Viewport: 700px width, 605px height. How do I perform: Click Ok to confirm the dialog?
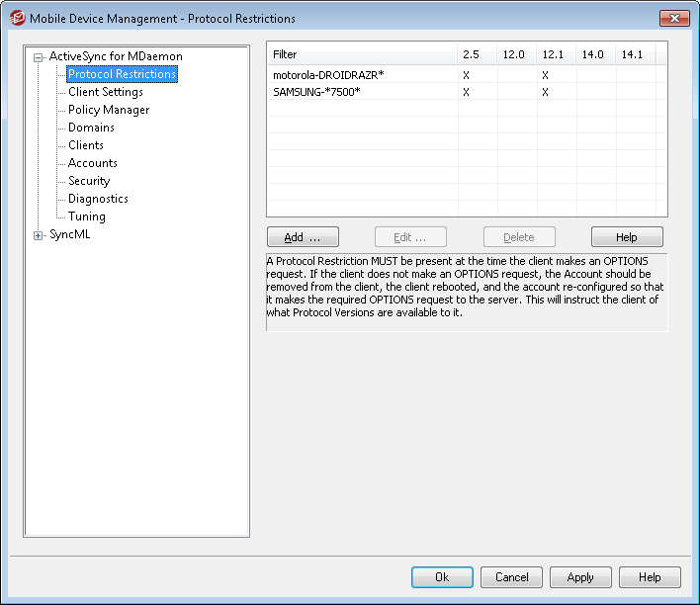(442, 577)
